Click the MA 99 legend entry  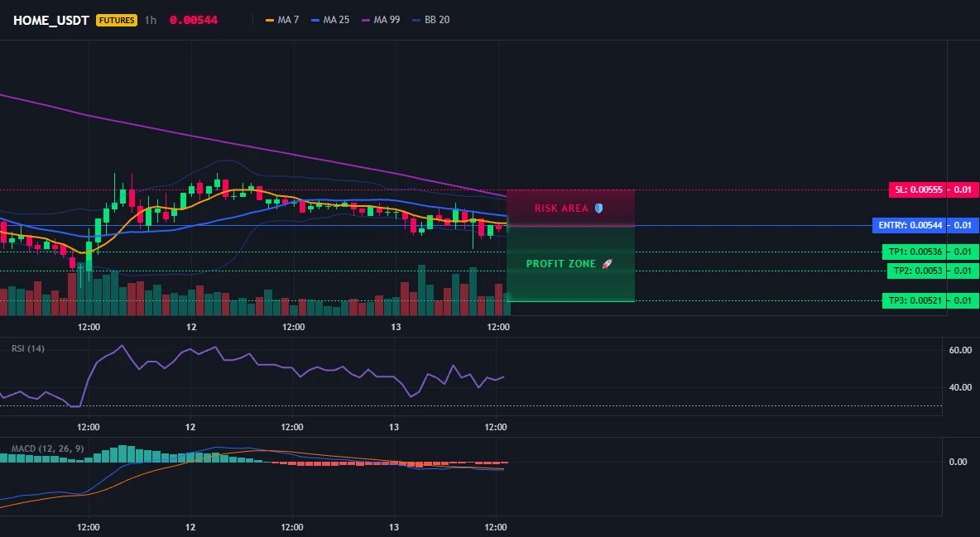tap(381, 20)
